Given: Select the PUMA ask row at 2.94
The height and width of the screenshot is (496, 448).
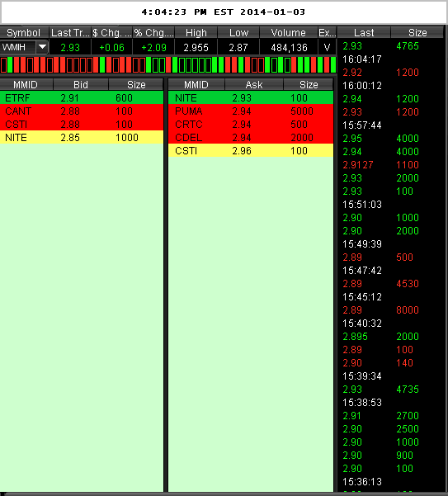Looking at the screenshot, I should (x=251, y=111).
